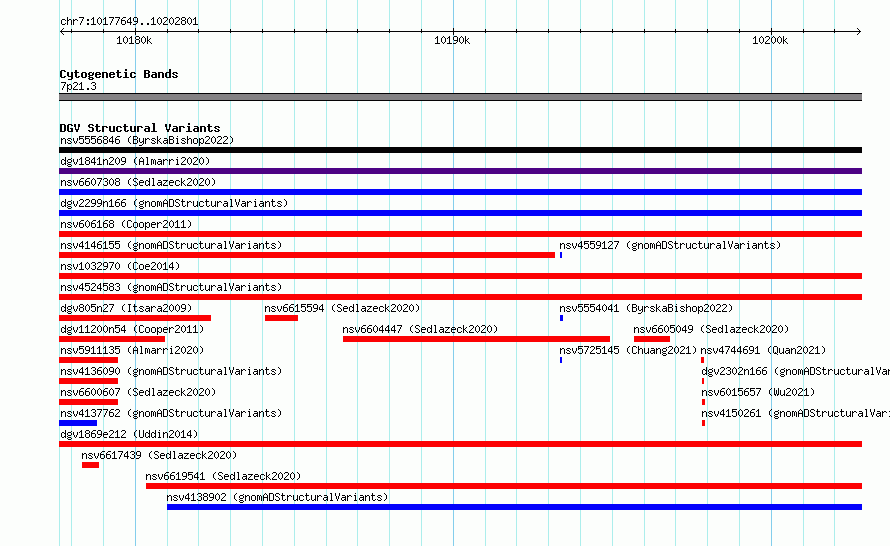Viewport: 890px width, 546px height.
Task: Click the Cytogenetic Bands track title
Action: [x=119, y=74]
